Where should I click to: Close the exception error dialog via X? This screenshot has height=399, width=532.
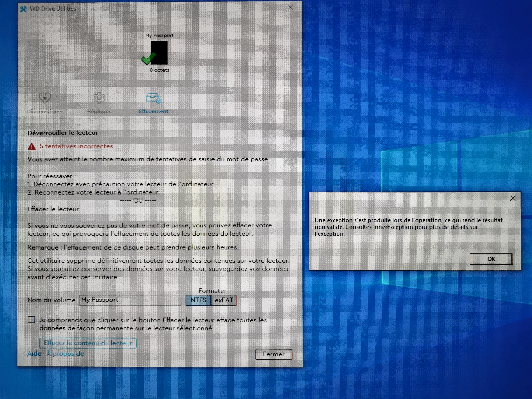coord(512,198)
